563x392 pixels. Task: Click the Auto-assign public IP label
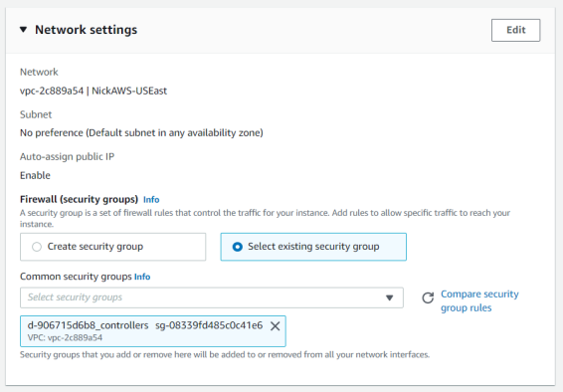[x=68, y=157]
